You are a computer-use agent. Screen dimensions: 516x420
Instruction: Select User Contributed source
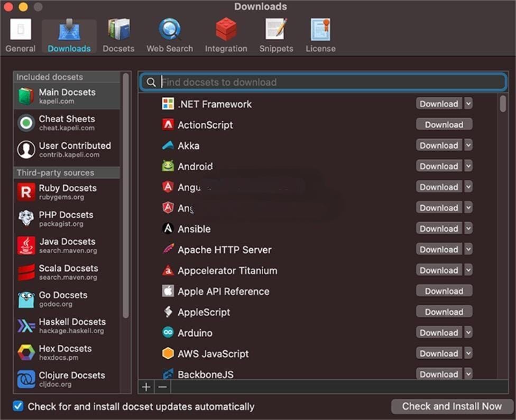pos(67,150)
